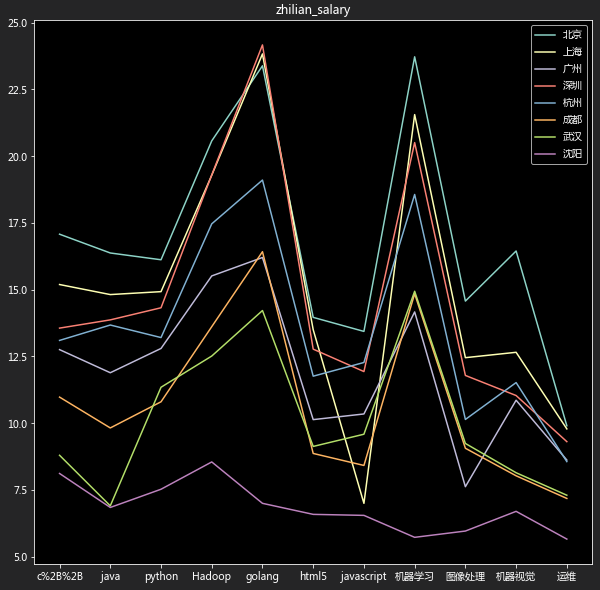The width and height of the screenshot is (600, 590).
Task: Click the golang x-axis label
Action: pos(262,577)
